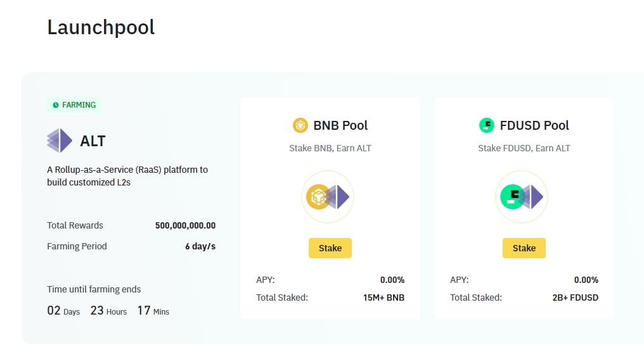Screen dimensions: 644x357
Task: Click the large FDUSD and ALT pair emblem
Action: click(522, 197)
